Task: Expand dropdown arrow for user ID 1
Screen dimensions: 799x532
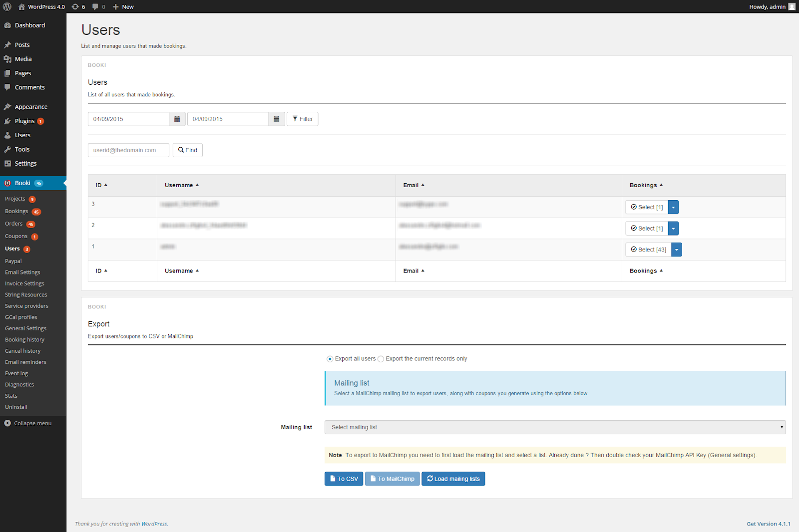Action: coord(677,250)
